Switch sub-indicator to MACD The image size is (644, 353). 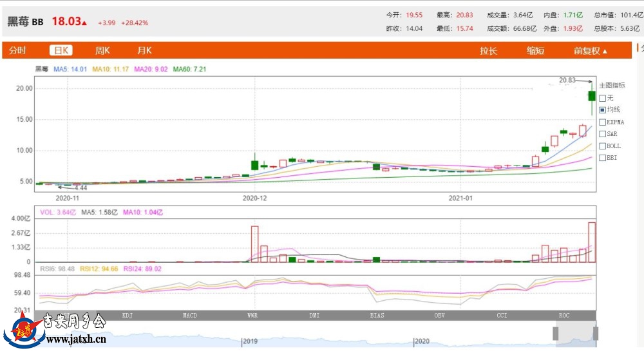click(190, 316)
